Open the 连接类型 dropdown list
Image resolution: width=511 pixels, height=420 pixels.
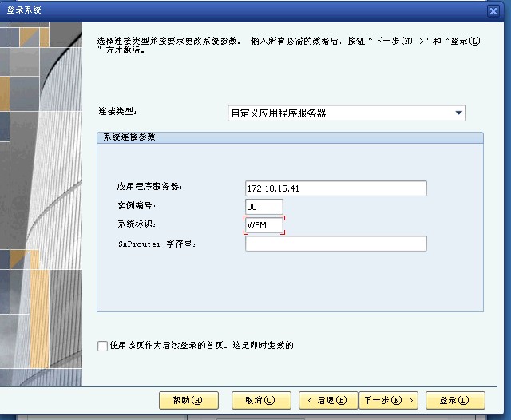pos(347,113)
